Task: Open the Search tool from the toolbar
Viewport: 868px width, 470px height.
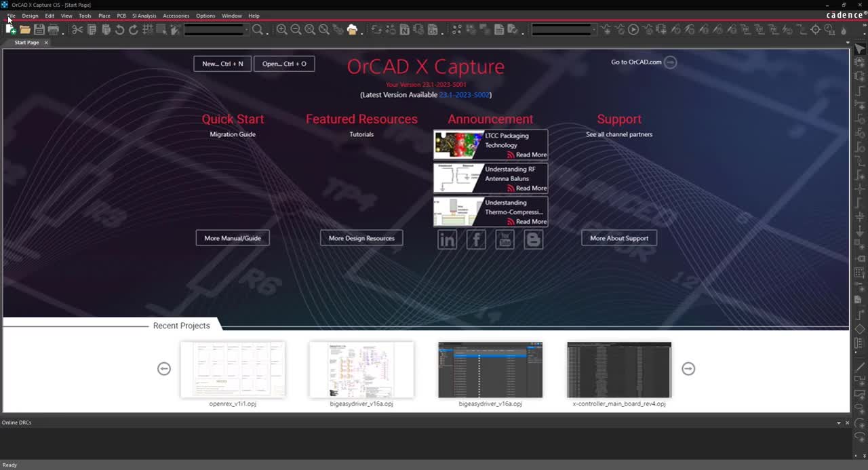Action: click(258, 30)
